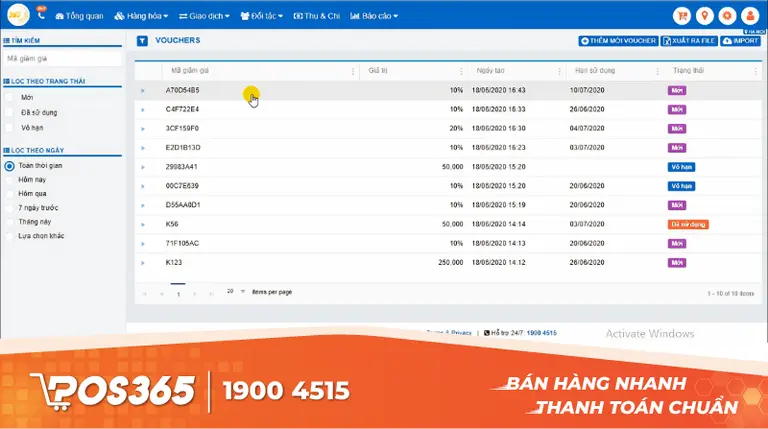Sort by the Hạn sử dụng column header
This screenshot has height=429, width=768.
coord(595,71)
